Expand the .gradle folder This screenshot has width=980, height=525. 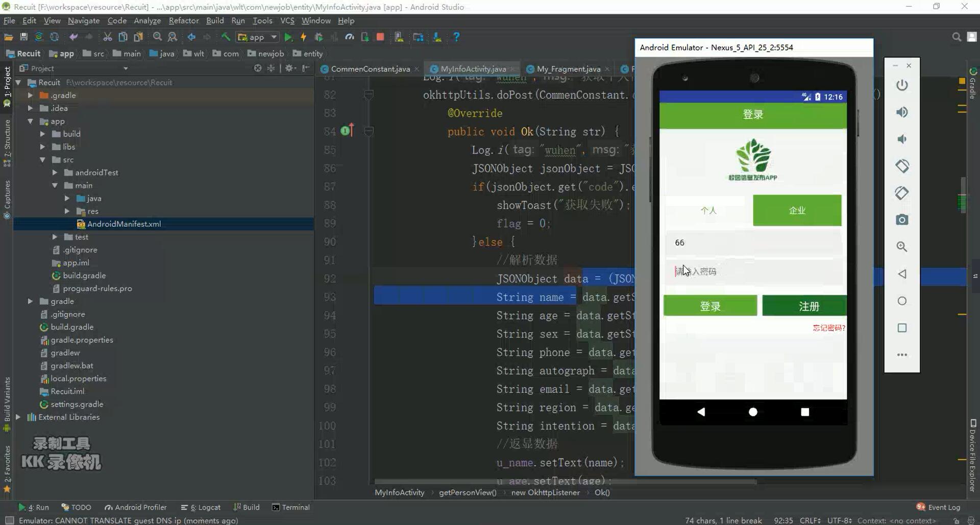[x=30, y=95]
